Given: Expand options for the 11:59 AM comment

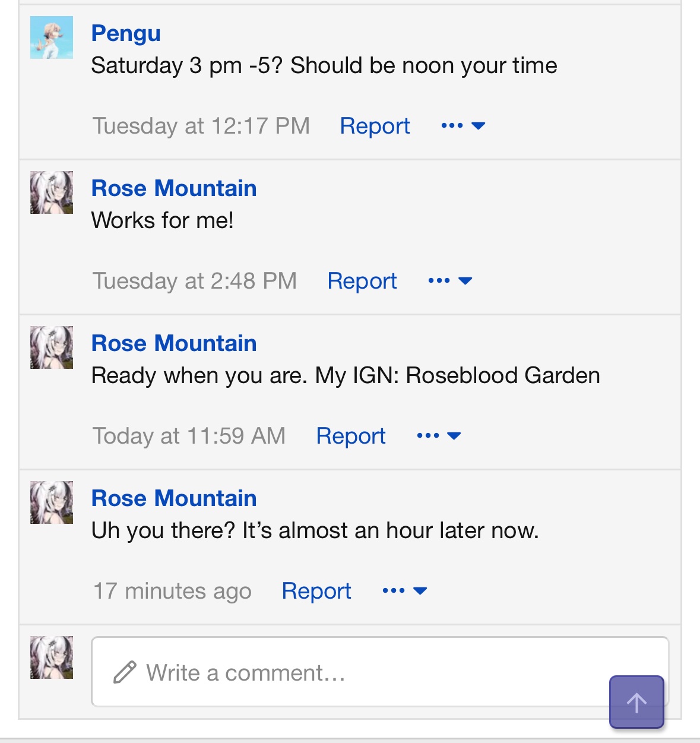Looking at the screenshot, I should pos(439,436).
